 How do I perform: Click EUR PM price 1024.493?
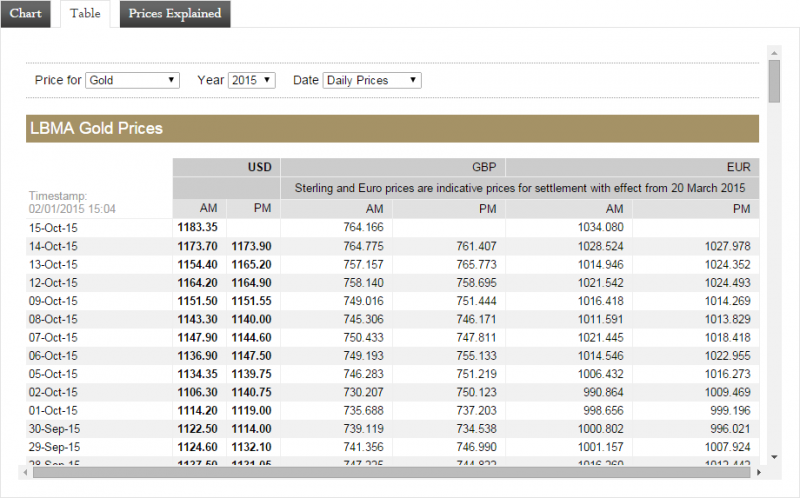[x=728, y=283]
